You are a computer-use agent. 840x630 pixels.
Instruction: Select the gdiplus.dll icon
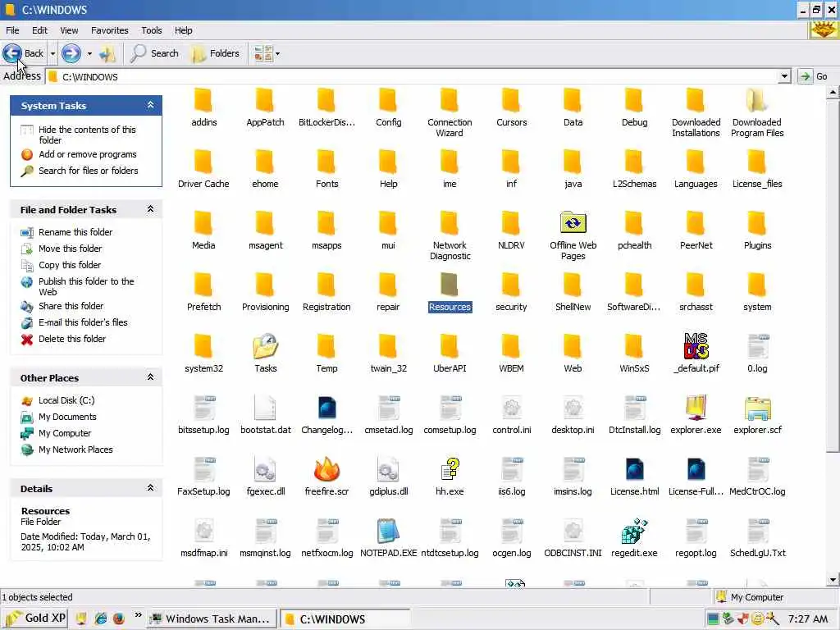point(388,468)
